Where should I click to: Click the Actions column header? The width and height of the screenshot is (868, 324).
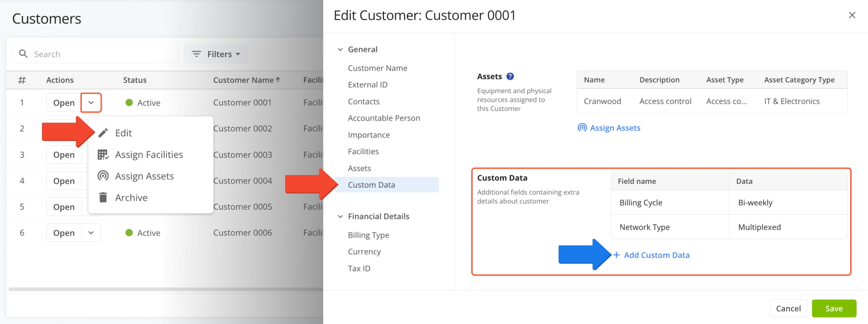[x=60, y=80]
